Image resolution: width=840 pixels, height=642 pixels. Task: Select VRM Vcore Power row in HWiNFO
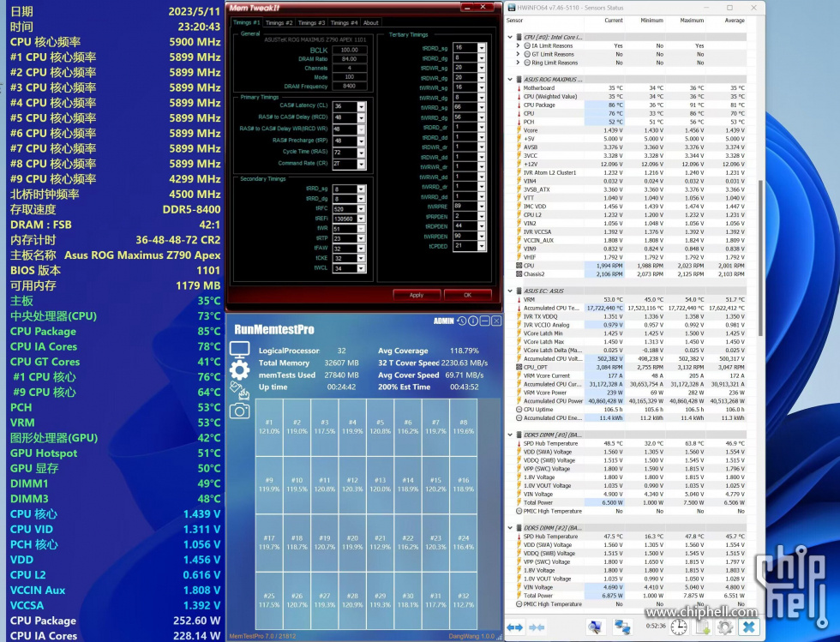tap(631, 393)
